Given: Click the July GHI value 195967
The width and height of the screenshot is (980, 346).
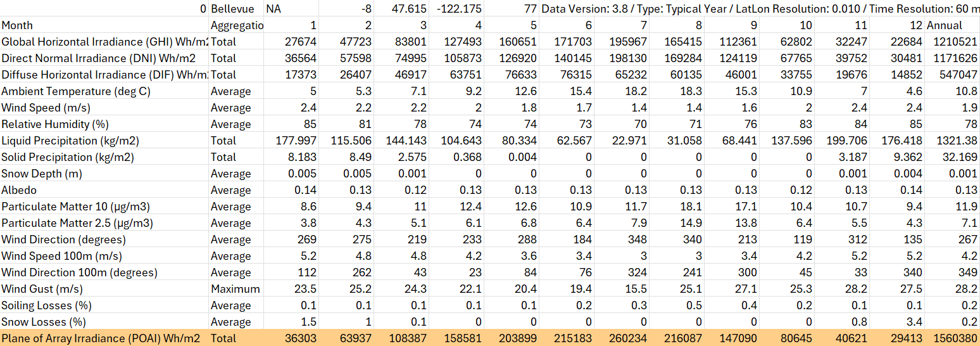Looking at the screenshot, I should point(626,42).
